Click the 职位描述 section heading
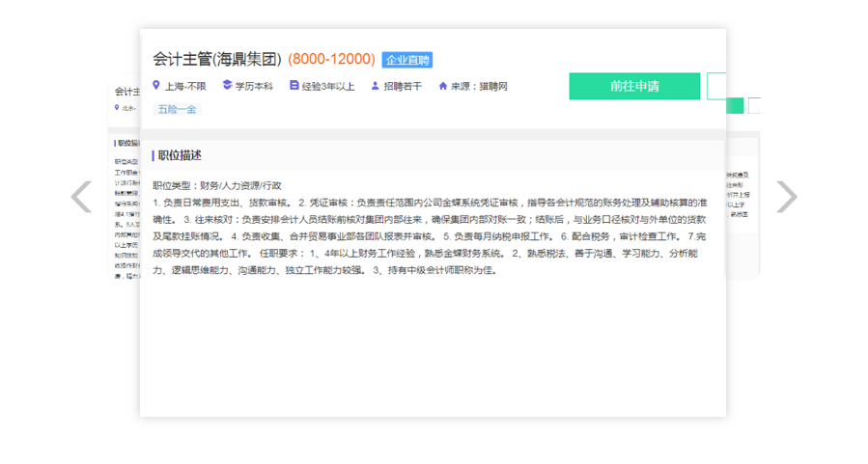 pos(180,155)
